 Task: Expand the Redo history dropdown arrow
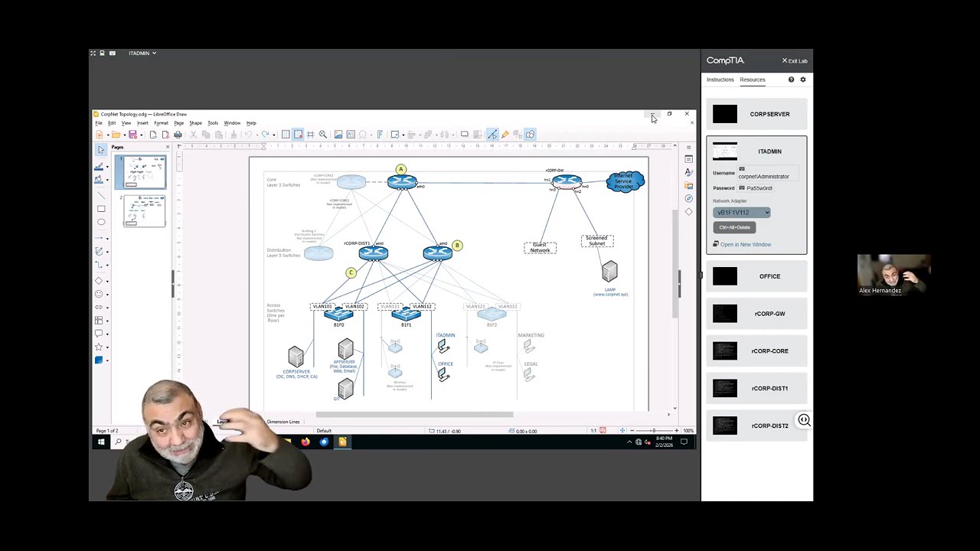coord(274,135)
